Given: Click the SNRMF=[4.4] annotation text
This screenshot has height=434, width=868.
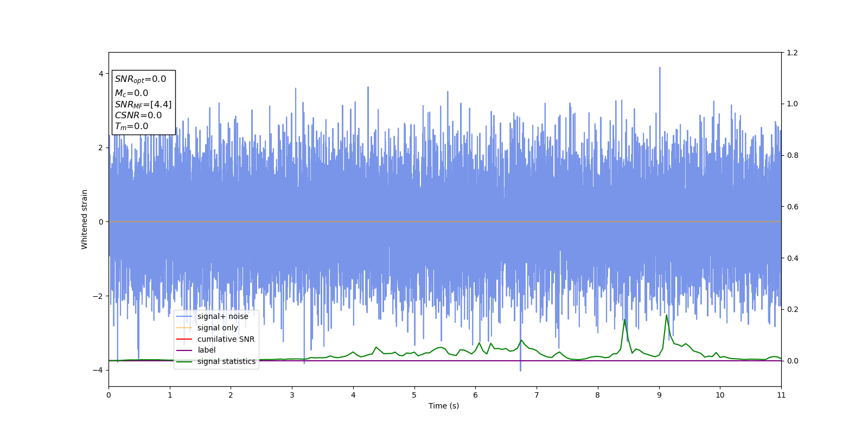Looking at the screenshot, I should click(143, 105).
